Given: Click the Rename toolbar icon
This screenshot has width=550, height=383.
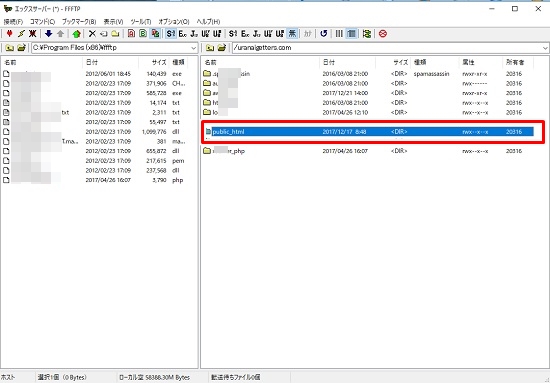Looking at the screenshot, I should point(103,34).
